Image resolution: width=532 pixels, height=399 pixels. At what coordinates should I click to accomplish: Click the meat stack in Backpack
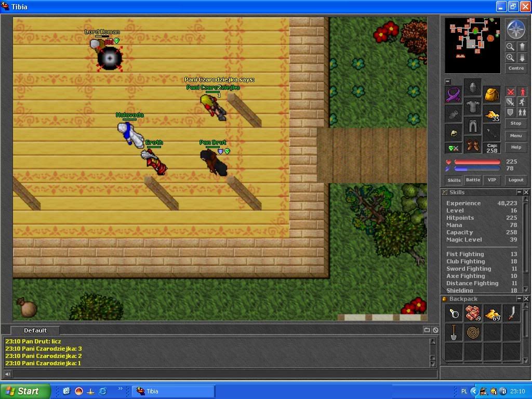click(x=473, y=313)
